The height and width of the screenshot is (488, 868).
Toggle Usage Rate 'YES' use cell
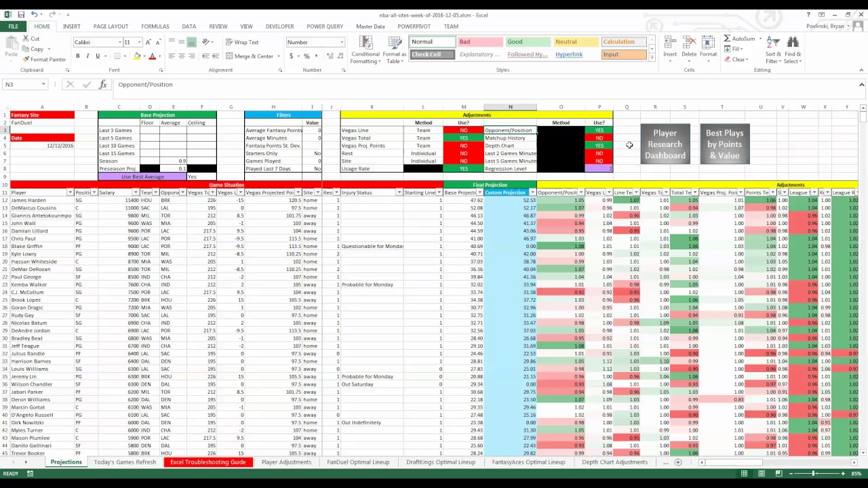(x=463, y=169)
